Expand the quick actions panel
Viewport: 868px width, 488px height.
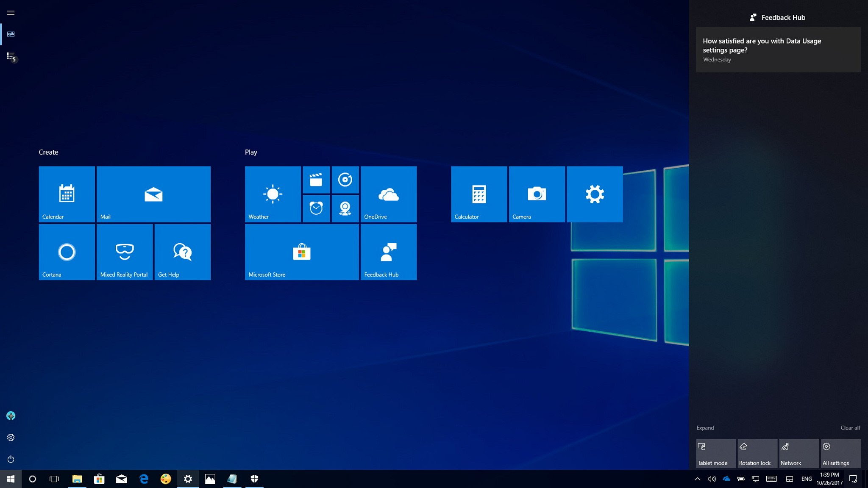click(705, 428)
